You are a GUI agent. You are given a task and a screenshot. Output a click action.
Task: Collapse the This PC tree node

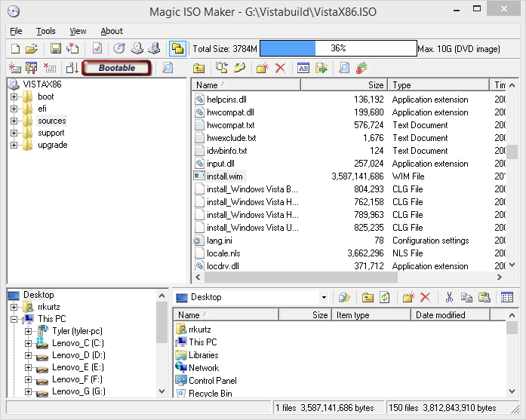tap(14, 319)
